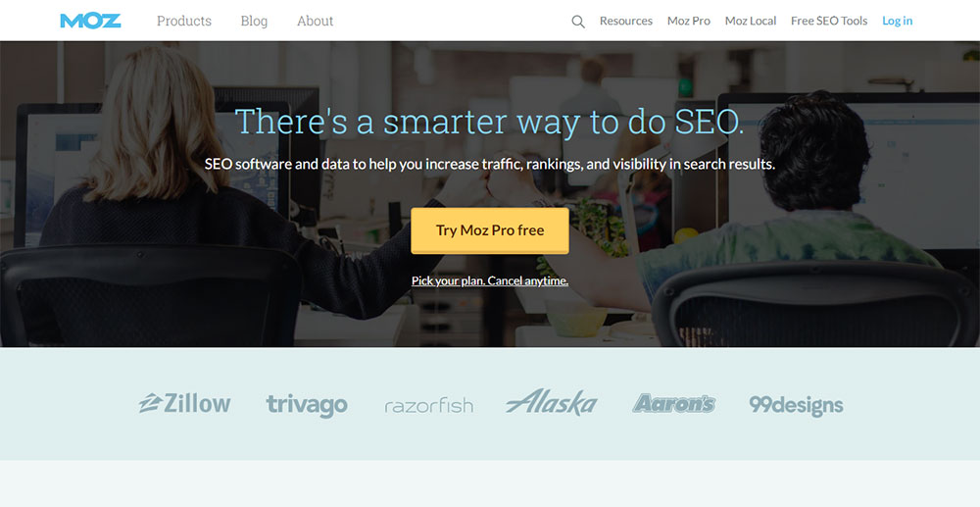The image size is (980, 507).
Task: Open the About menu
Action: click(315, 21)
